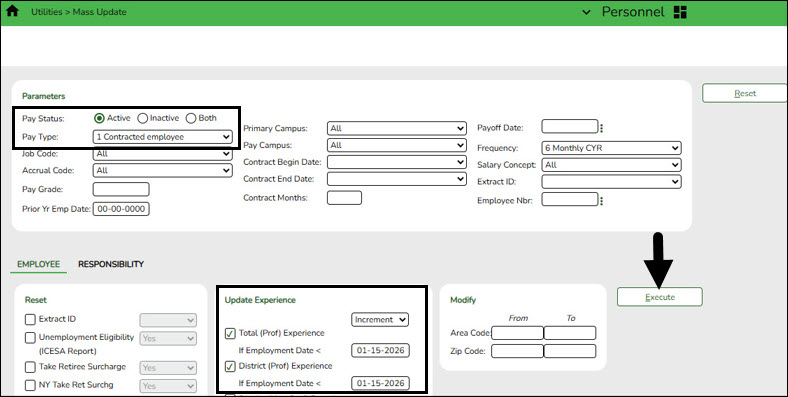
Task: Click the Execute button
Action: click(x=660, y=297)
